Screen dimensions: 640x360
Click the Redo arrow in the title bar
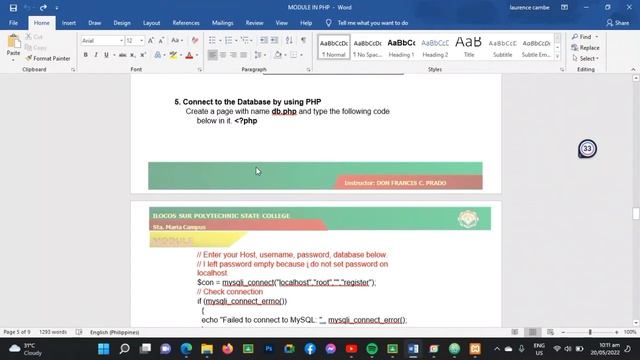(43, 7)
